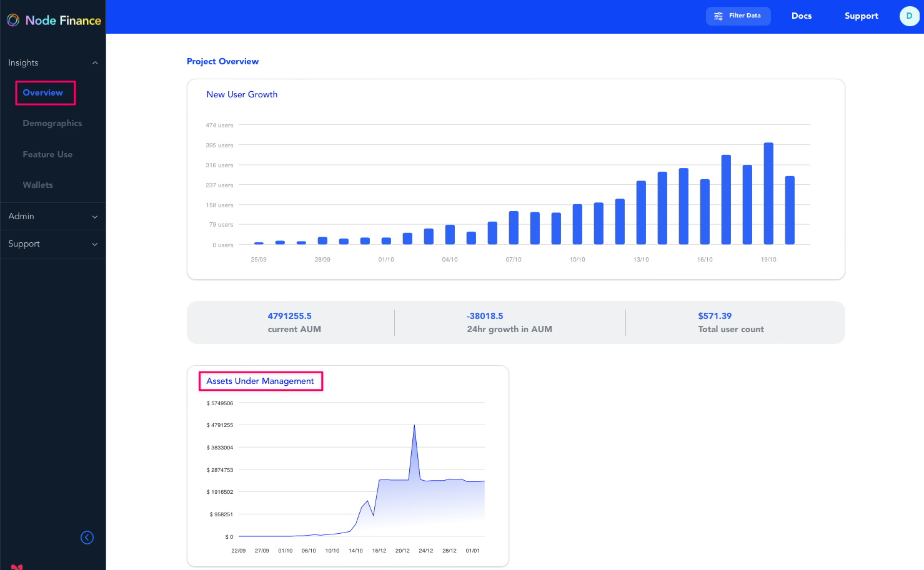Click the Admin menu heading
The width and height of the screenshot is (924, 570).
21,216
